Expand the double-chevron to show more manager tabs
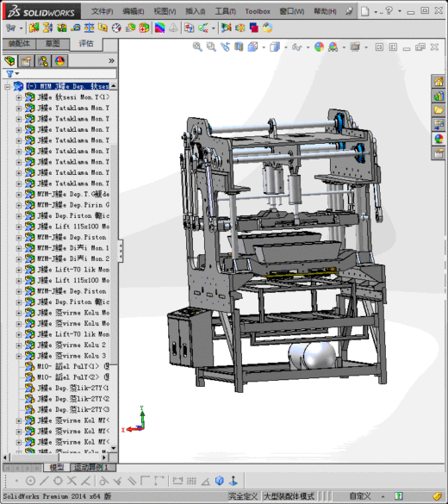448x504 pixels. coord(111,61)
